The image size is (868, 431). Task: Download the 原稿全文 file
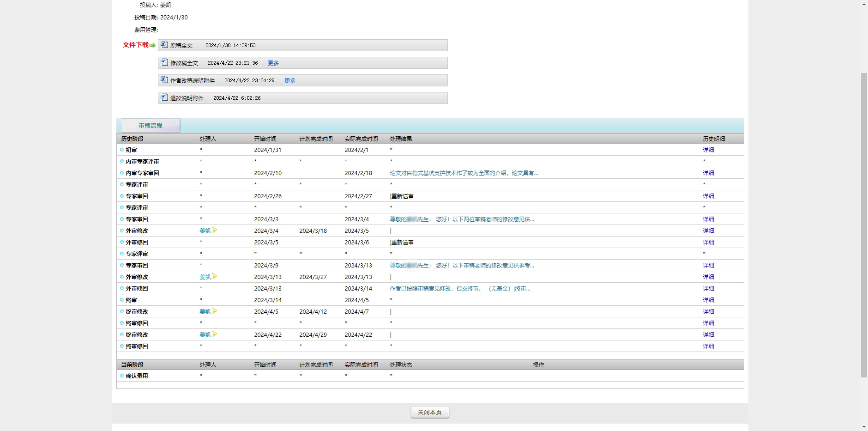point(181,45)
